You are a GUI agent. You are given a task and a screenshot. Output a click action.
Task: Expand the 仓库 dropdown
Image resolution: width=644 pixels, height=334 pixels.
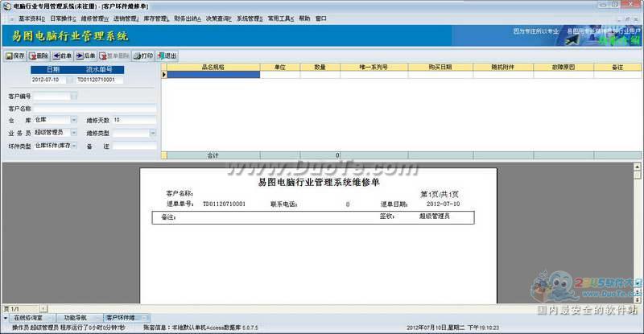click(x=74, y=120)
